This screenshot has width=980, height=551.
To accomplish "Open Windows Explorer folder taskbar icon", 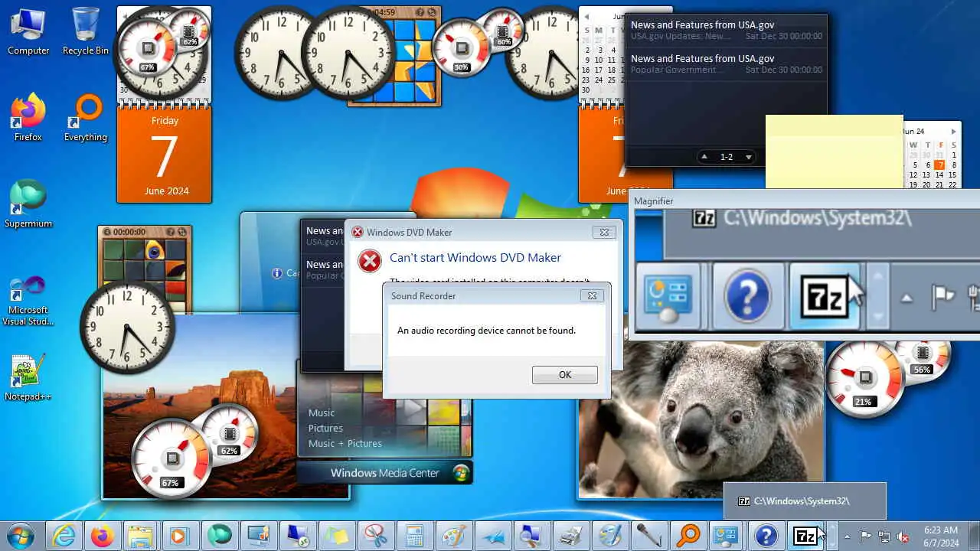I will click(x=142, y=536).
